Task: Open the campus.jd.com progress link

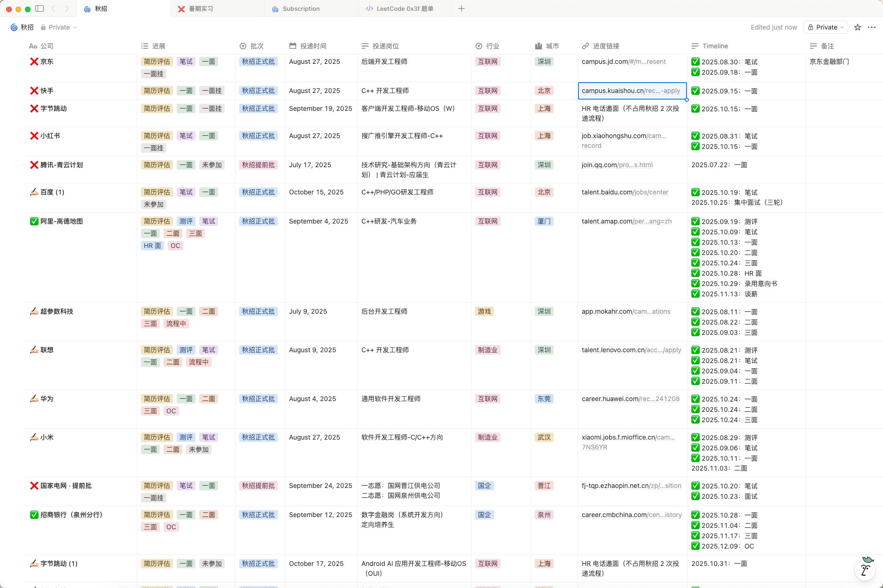Action: 624,62
